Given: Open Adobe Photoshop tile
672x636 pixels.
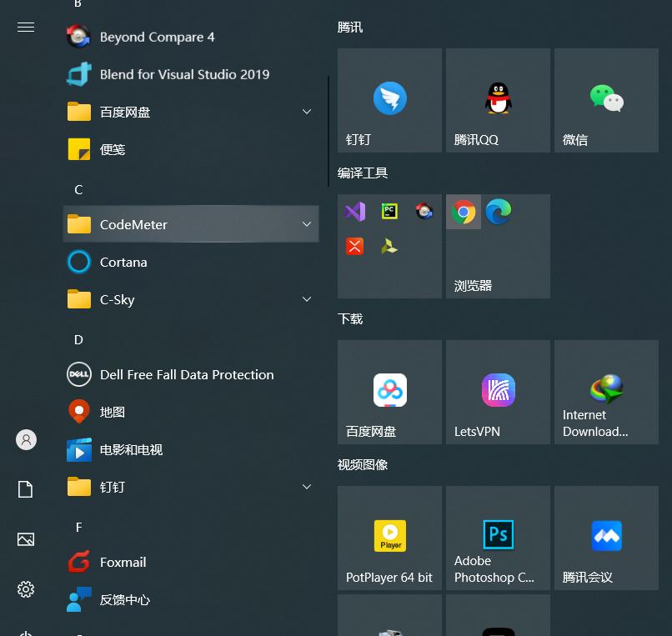Looking at the screenshot, I should [498, 538].
